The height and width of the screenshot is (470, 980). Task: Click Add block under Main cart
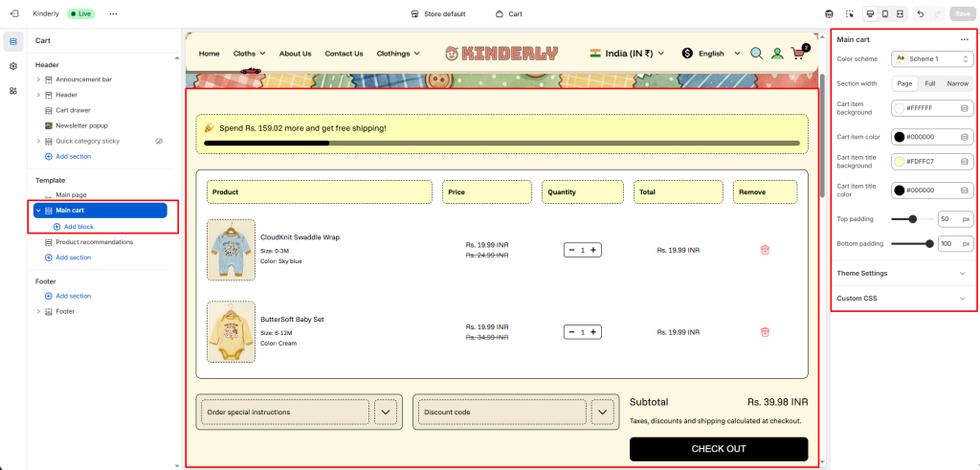(x=78, y=227)
